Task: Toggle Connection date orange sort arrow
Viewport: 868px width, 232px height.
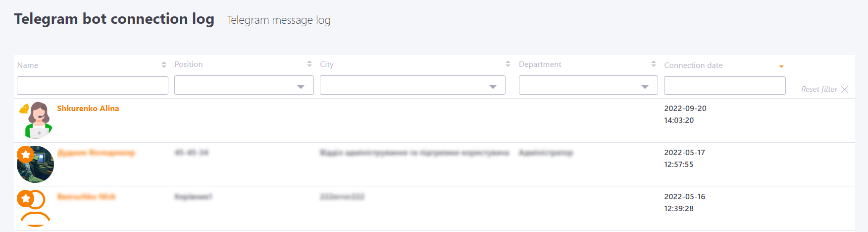Action: click(x=781, y=66)
